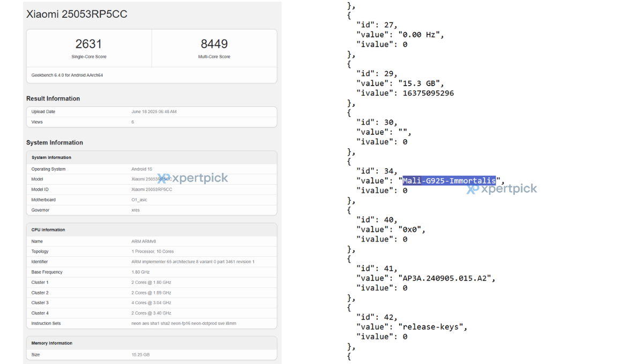
Task: Click the JSON line "id": 41
Action: [x=377, y=269]
